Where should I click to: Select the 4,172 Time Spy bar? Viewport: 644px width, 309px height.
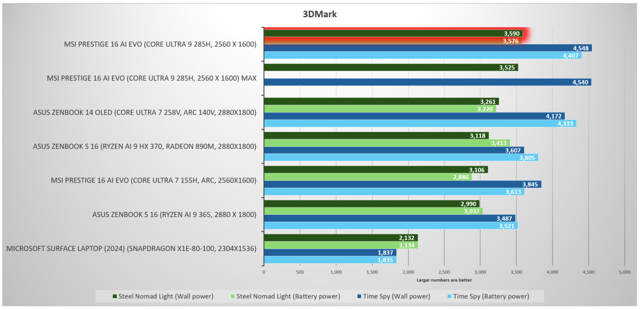pyautogui.click(x=414, y=116)
